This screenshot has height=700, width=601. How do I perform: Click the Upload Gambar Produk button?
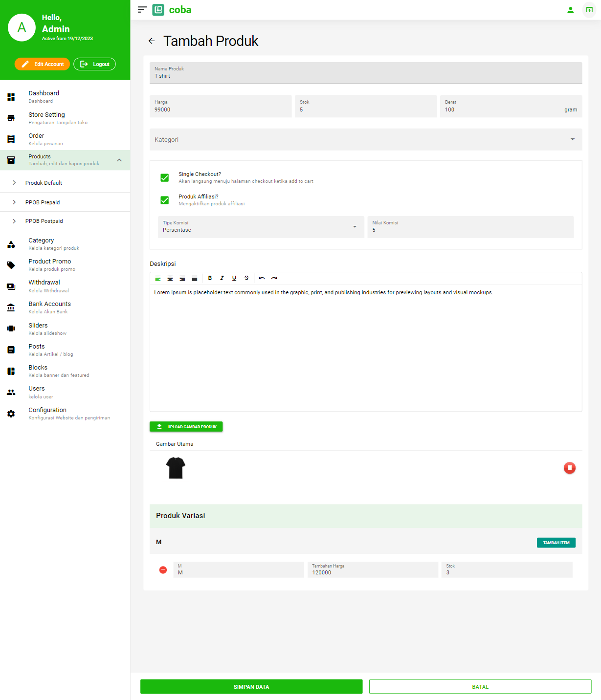[186, 427]
